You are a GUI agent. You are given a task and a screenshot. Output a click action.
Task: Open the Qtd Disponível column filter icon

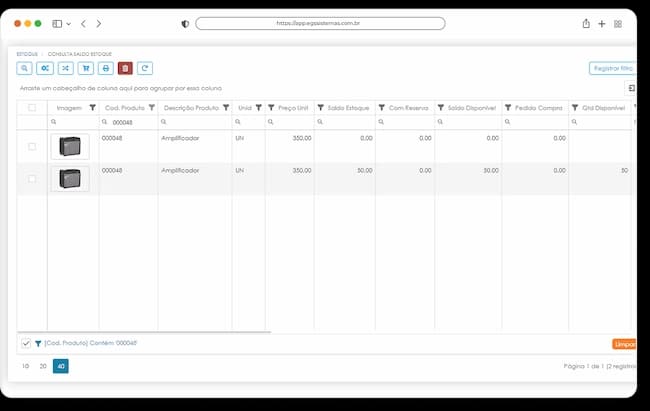point(575,108)
